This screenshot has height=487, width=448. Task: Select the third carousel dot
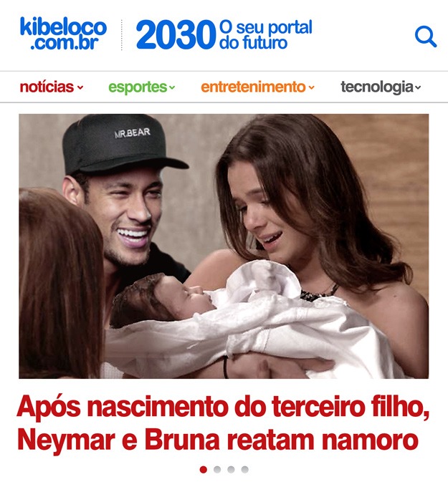click(231, 469)
